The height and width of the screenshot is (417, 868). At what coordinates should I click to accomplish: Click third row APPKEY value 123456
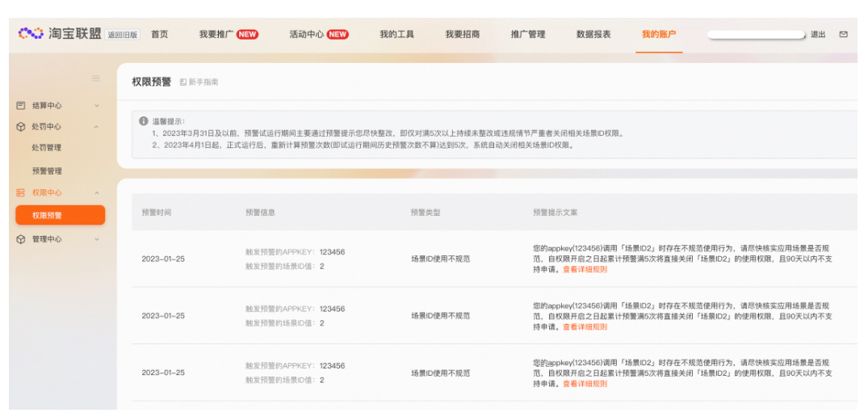332,366
